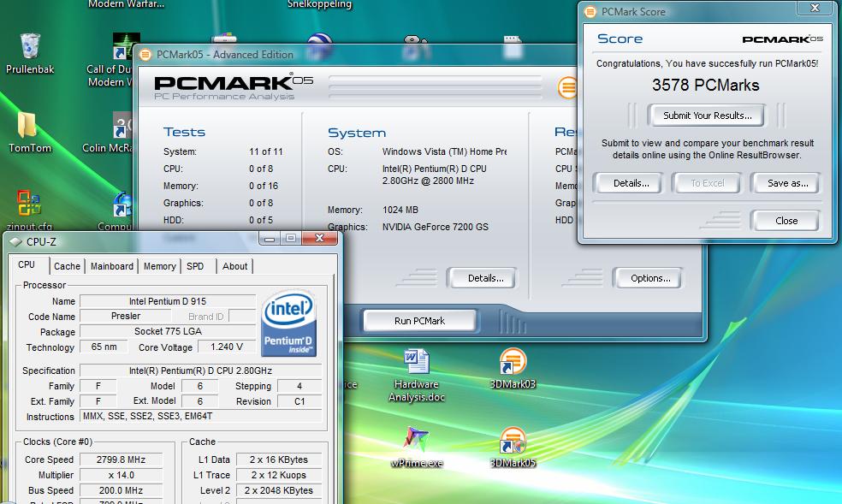
Task: Click the Core Voltage value 1.240 V
Action: click(227, 347)
